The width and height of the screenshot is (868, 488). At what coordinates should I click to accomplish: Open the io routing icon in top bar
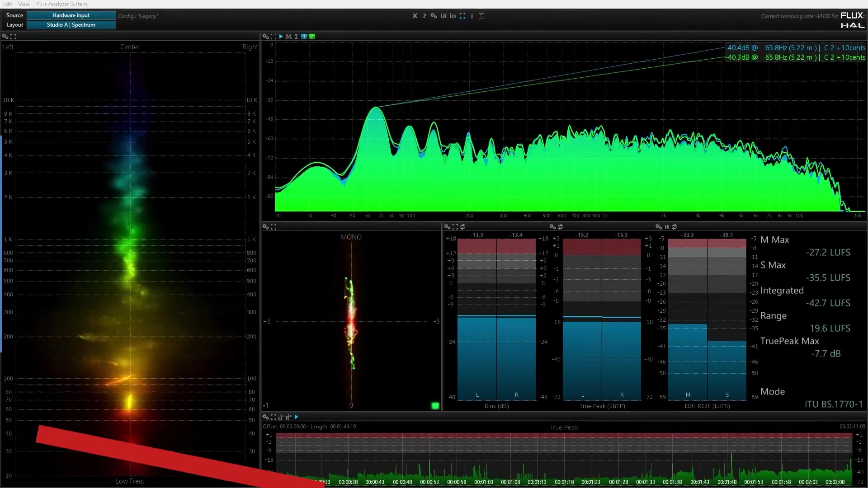[453, 16]
